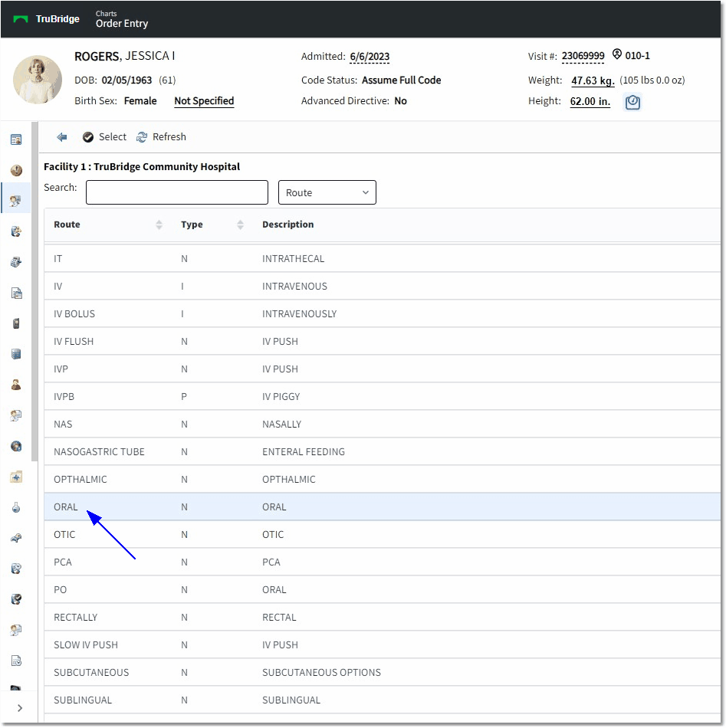
Task: Select the PCA route row
Action: point(383,562)
